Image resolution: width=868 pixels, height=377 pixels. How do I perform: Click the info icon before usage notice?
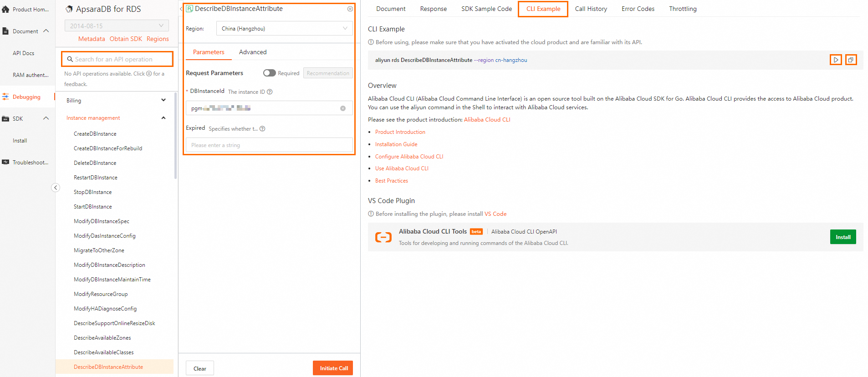coord(371,42)
